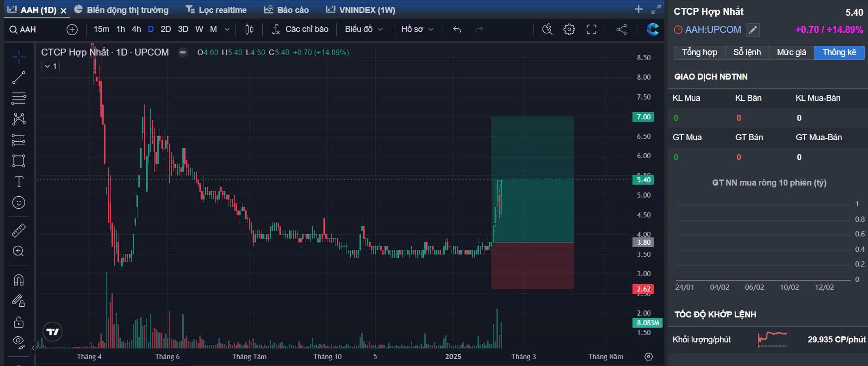Collapse the left drawing toolbar arrow
The image size is (868, 366).
click(x=33, y=347)
